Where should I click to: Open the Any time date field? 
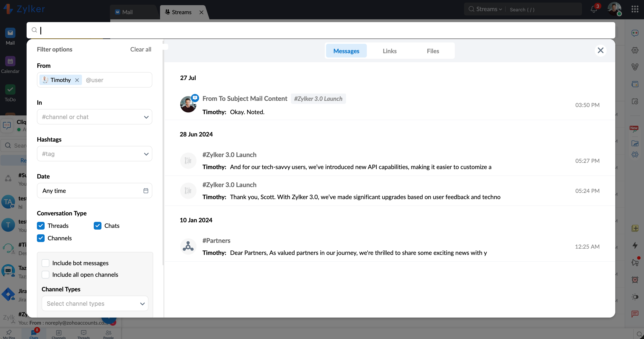[95, 191]
